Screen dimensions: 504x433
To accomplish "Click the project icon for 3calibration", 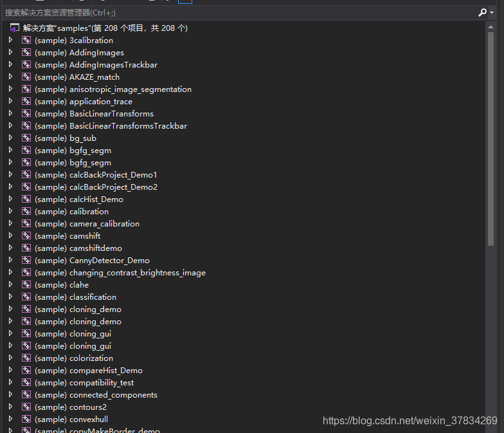I will click(x=26, y=40).
